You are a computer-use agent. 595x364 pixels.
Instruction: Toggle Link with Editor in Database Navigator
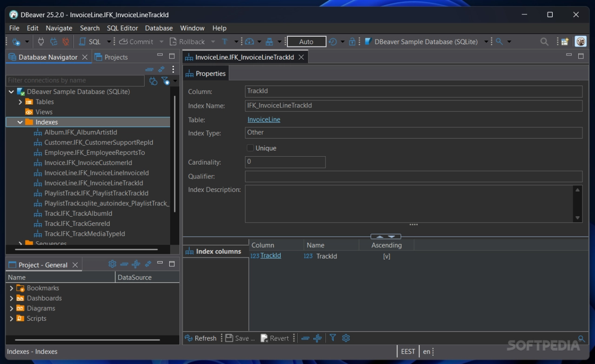point(161,69)
